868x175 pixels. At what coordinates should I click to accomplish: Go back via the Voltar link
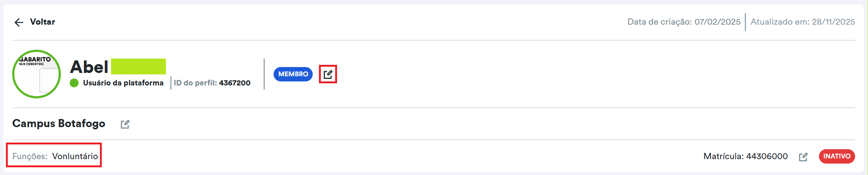(42, 22)
